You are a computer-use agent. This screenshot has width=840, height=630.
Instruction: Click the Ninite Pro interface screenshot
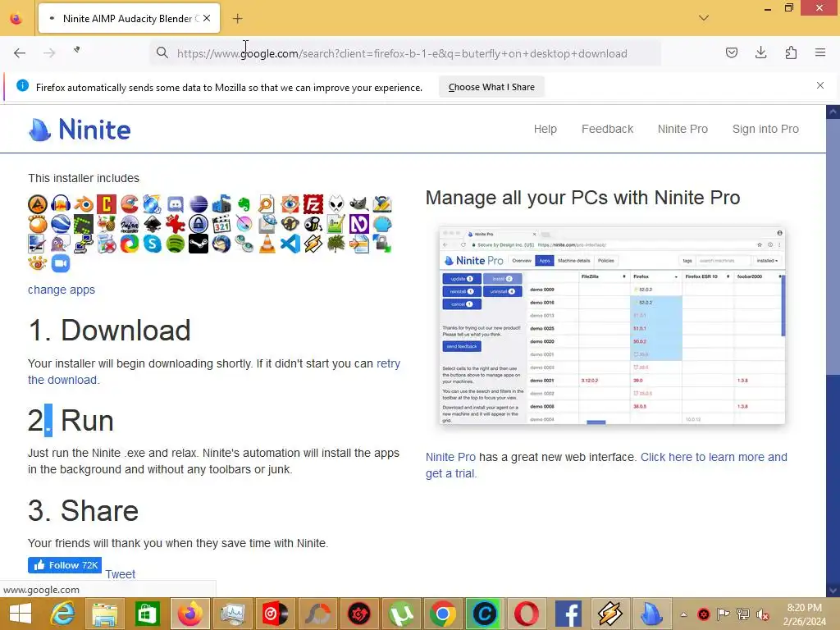(612, 326)
